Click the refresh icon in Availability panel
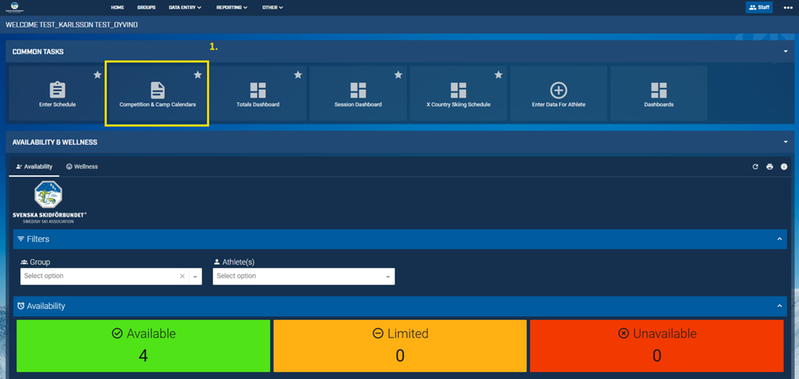Image resolution: width=799 pixels, height=379 pixels. point(755,167)
